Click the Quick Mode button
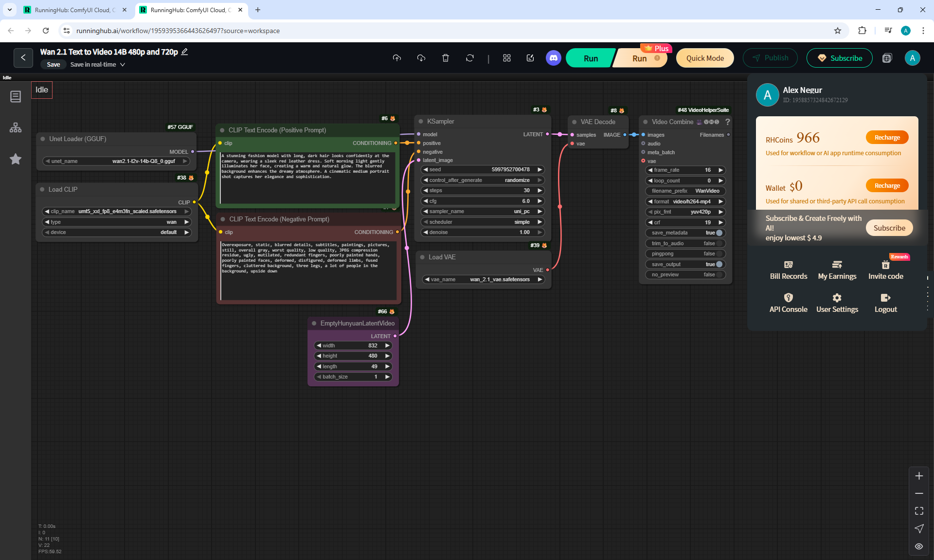Image resolution: width=934 pixels, height=560 pixels. [x=704, y=58]
